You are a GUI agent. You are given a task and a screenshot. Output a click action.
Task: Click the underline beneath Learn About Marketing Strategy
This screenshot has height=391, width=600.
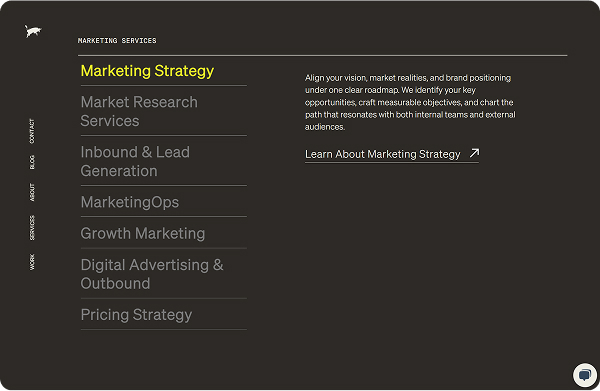[392, 163]
